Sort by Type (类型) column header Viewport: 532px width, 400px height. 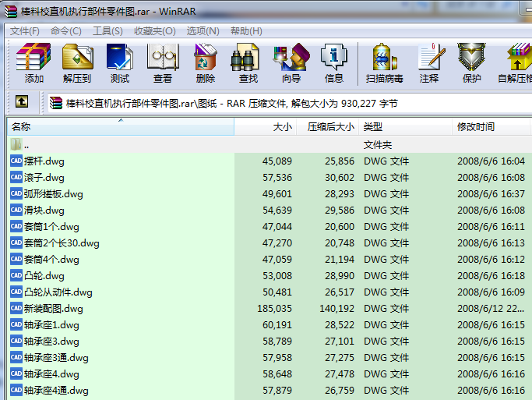point(406,126)
